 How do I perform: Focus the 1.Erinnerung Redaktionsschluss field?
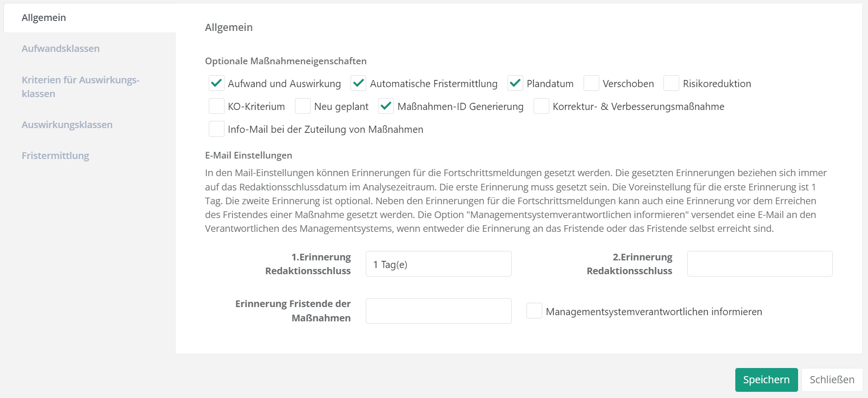[x=438, y=264]
